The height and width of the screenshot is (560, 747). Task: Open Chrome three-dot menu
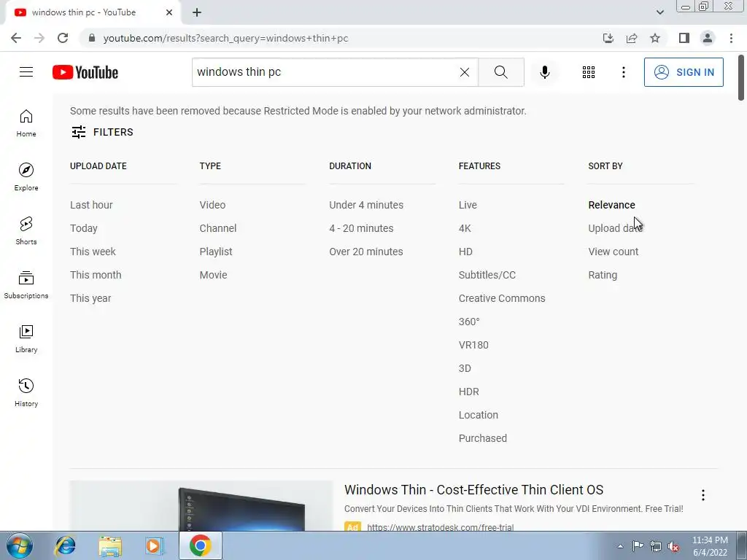tap(731, 38)
